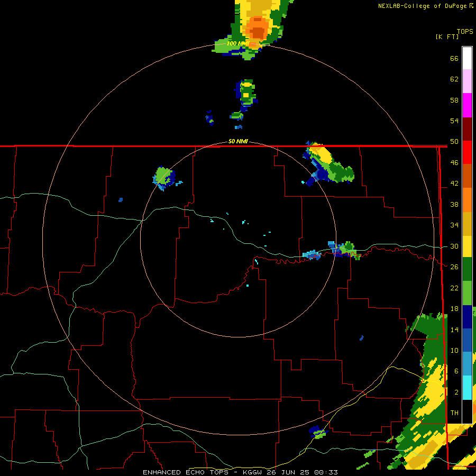Viewport: 476px width, 476px height.
Task: Click the green cell on the 50 NMI ring's northwest edge
Action: [x=164, y=178]
